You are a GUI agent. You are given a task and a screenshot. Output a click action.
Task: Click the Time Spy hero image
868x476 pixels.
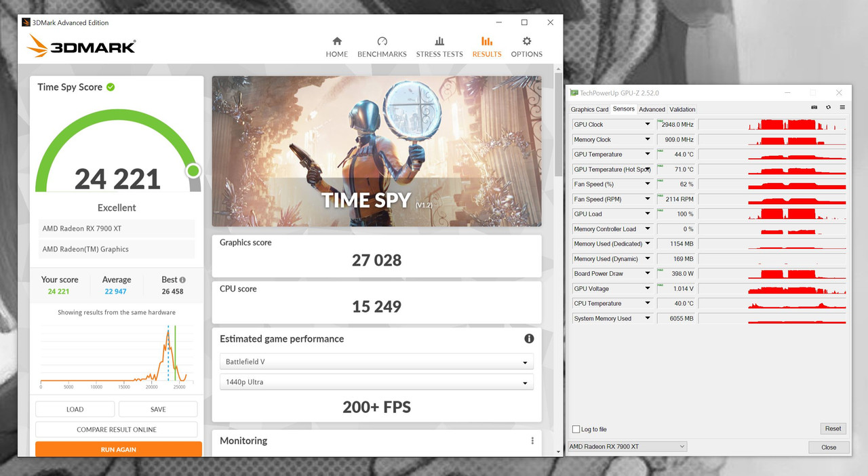click(376, 151)
